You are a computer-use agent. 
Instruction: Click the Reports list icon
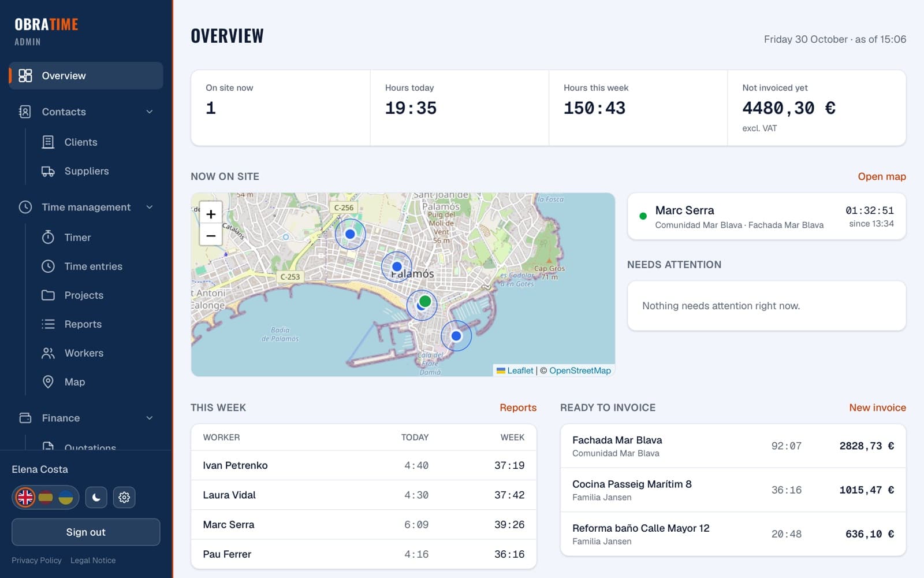[48, 324]
